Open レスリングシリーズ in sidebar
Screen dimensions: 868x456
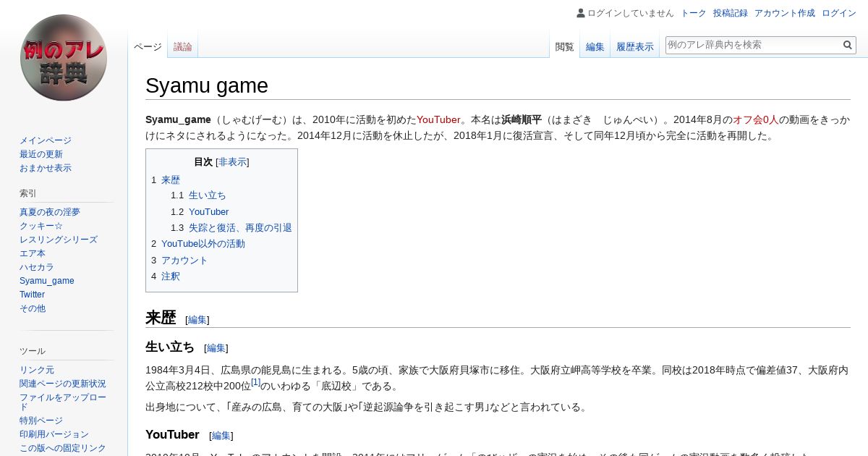click(59, 240)
